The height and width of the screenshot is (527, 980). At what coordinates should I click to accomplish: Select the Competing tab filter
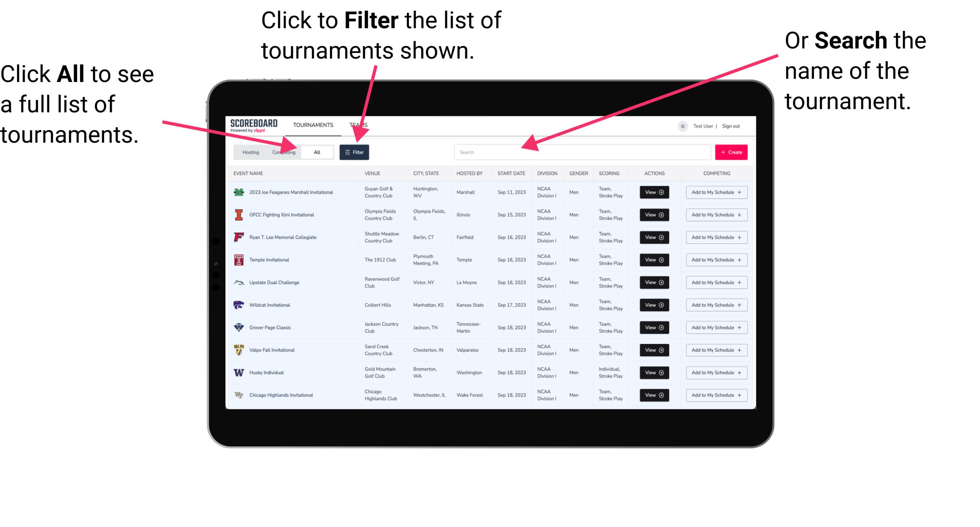[282, 152]
